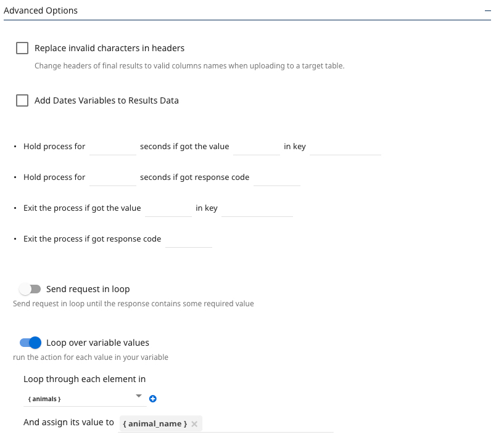Collapse the Advanced Options section

(x=487, y=11)
